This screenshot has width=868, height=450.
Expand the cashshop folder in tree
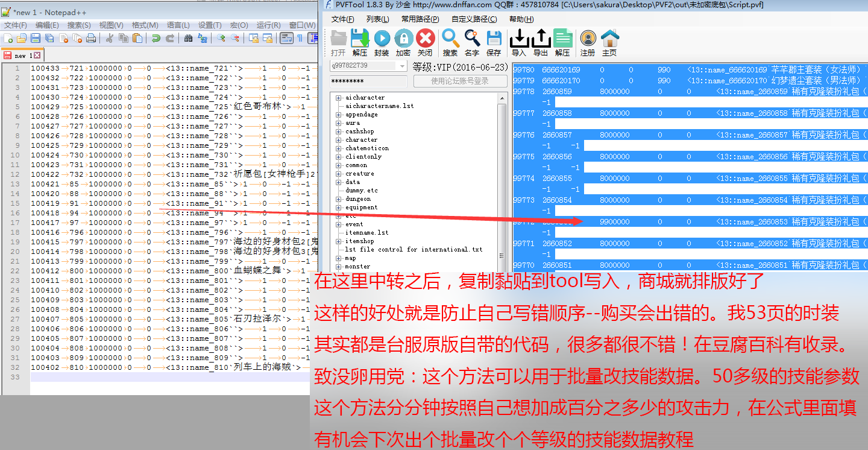coord(338,132)
